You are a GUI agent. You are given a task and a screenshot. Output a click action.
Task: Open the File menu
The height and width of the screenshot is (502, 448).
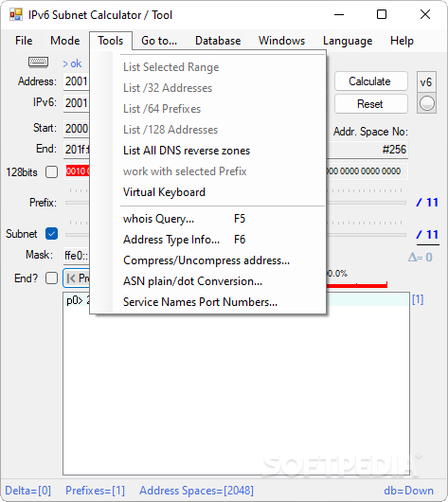24,41
